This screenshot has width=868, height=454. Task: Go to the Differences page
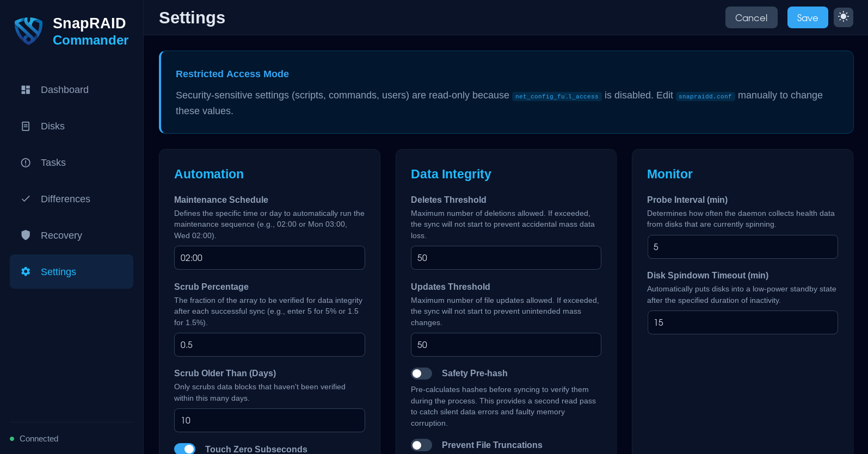coord(65,199)
